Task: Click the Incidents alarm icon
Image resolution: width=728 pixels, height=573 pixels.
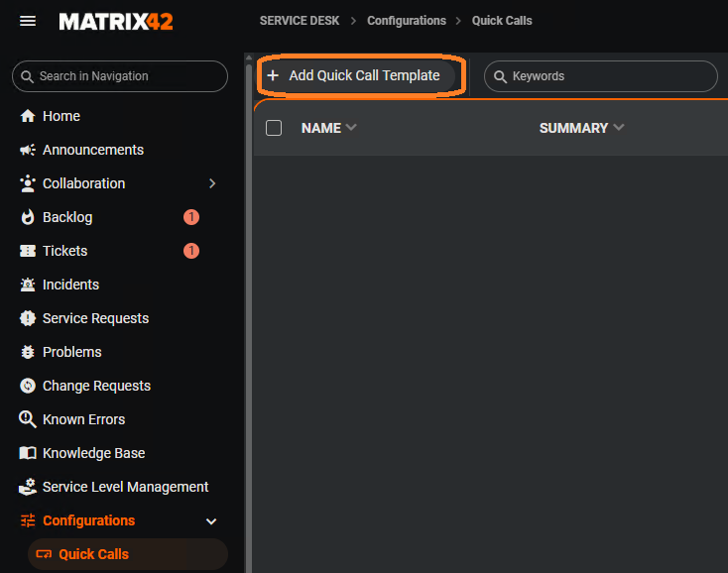Action: [28, 285]
